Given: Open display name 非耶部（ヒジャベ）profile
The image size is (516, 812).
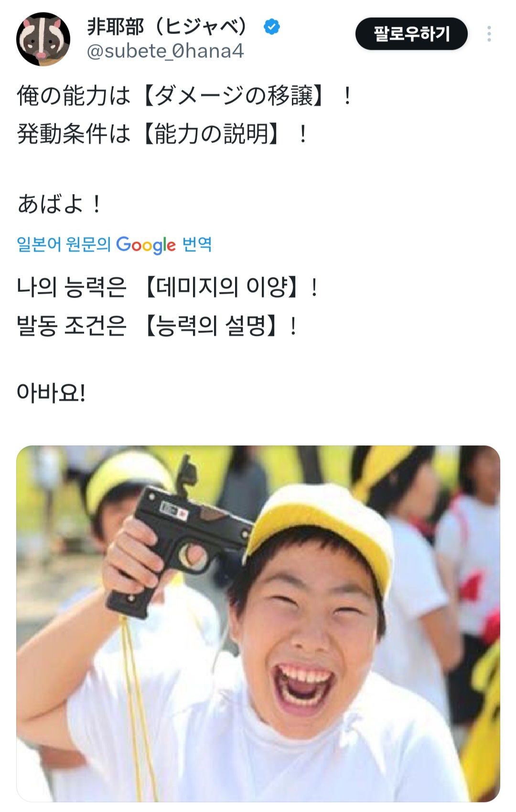Looking at the screenshot, I should pyautogui.click(x=167, y=27).
